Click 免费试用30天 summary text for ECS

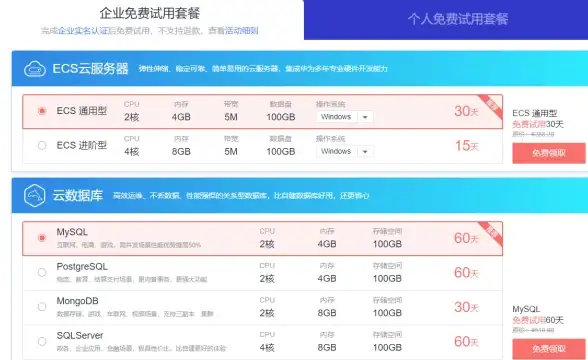[x=538, y=124]
